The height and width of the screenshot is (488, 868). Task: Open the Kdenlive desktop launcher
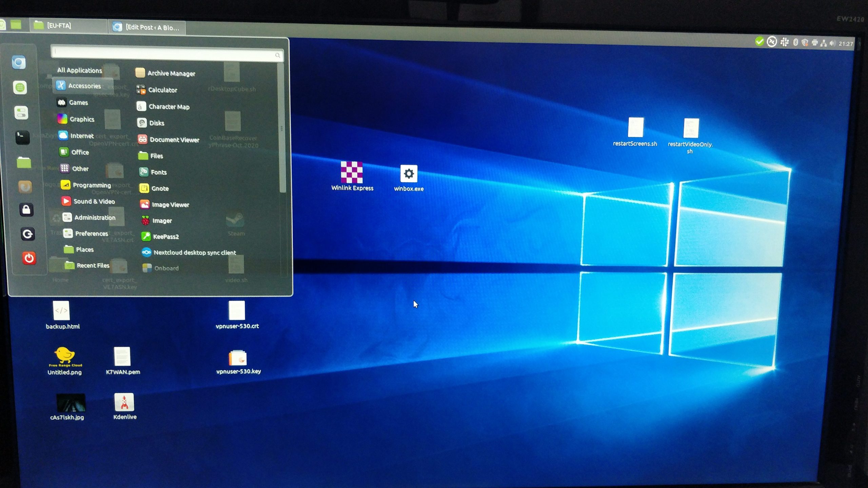(124, 406)
